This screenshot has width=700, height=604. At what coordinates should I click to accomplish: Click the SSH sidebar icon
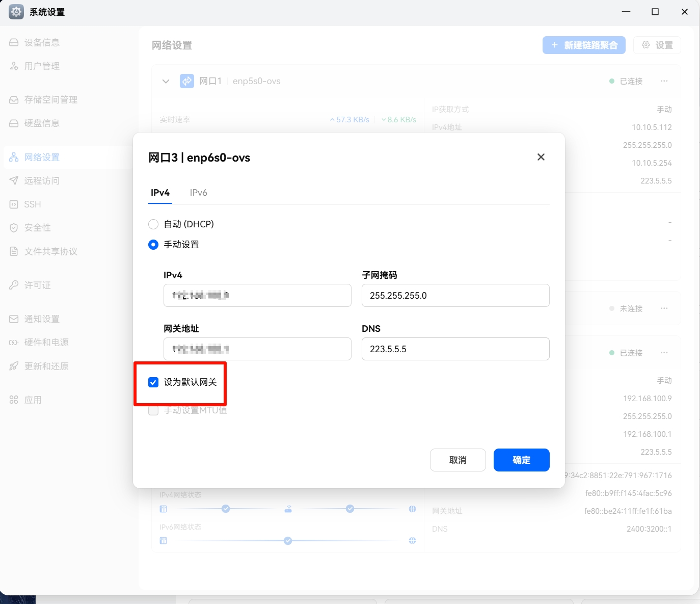point(14,204)
